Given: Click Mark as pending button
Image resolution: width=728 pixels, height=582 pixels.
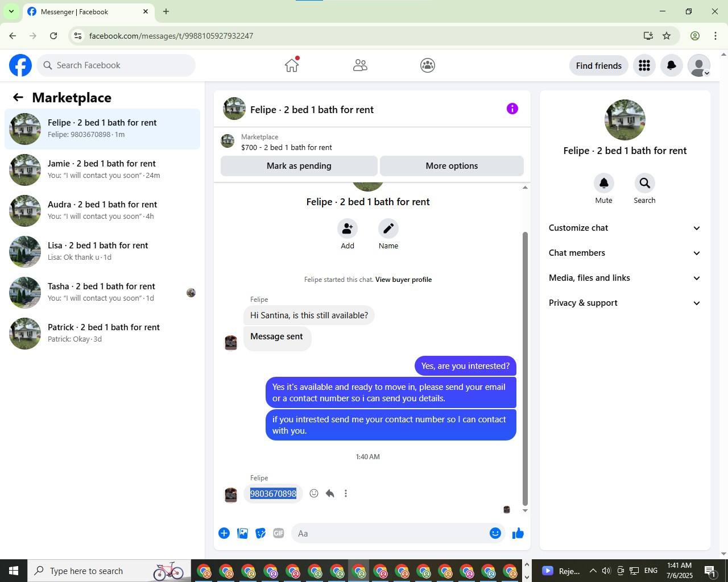Looking at the screenshot, I should coord(299,166).
